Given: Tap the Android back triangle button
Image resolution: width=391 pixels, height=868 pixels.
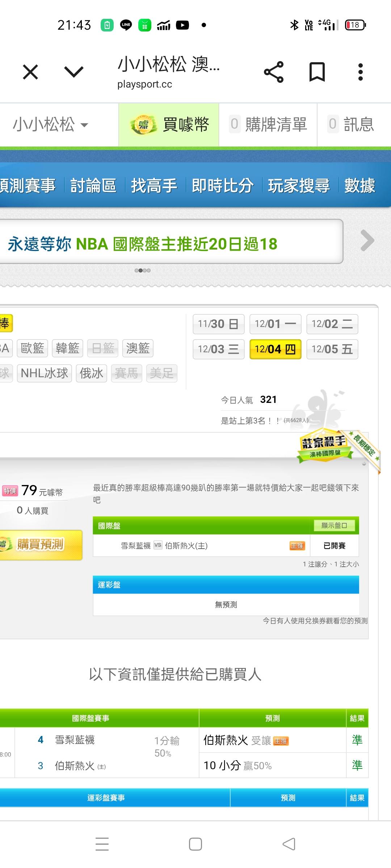Looking at the screenshot, I should pyautogui.click(x=289, y=844).
